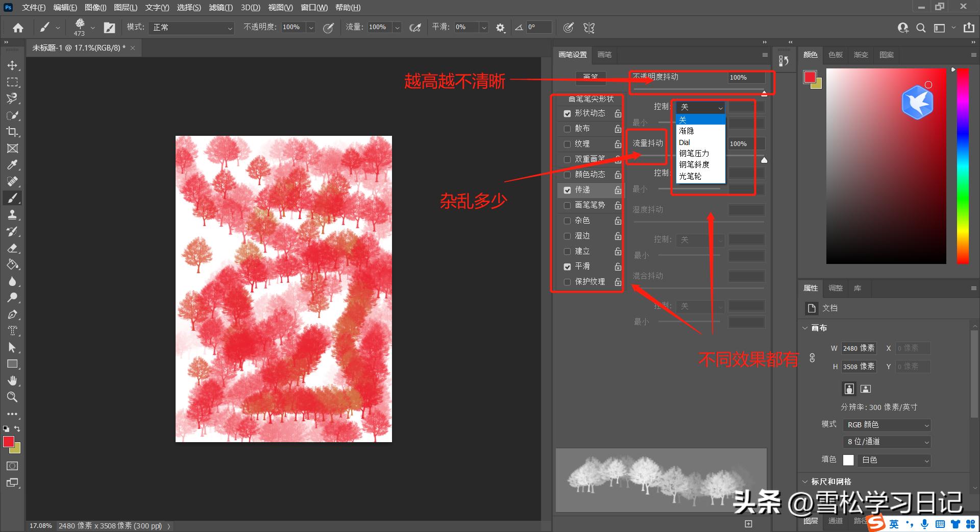Select the Move tool in the toolbar
The image size is (980, 532).
[x=12, y=65]
